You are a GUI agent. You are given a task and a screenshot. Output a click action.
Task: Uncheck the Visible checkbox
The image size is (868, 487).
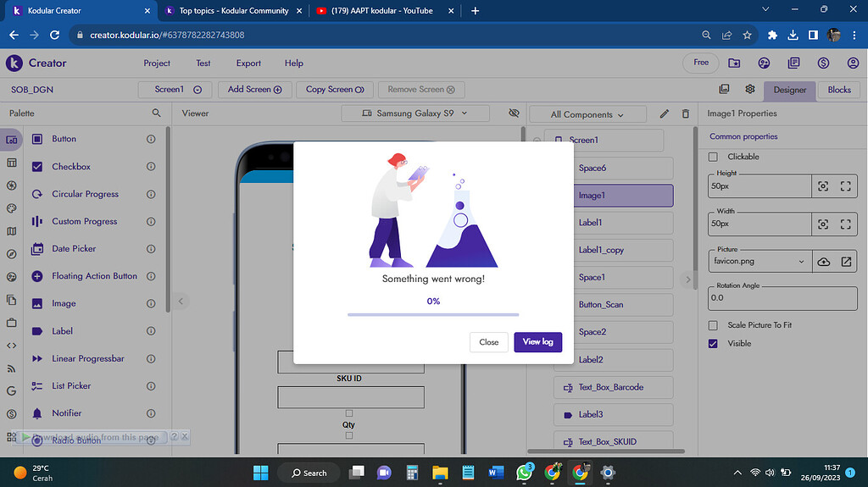click(x=713, y=344)
